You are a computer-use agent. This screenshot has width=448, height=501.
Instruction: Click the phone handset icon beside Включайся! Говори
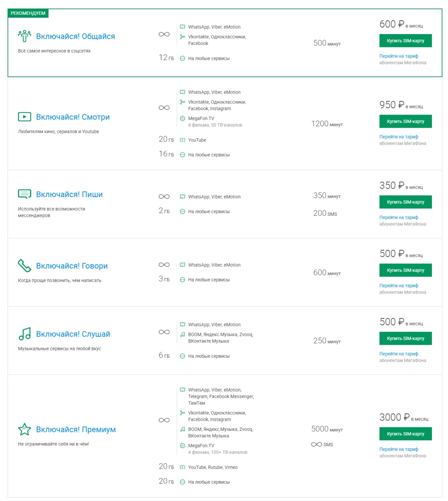tap(24, 266)
